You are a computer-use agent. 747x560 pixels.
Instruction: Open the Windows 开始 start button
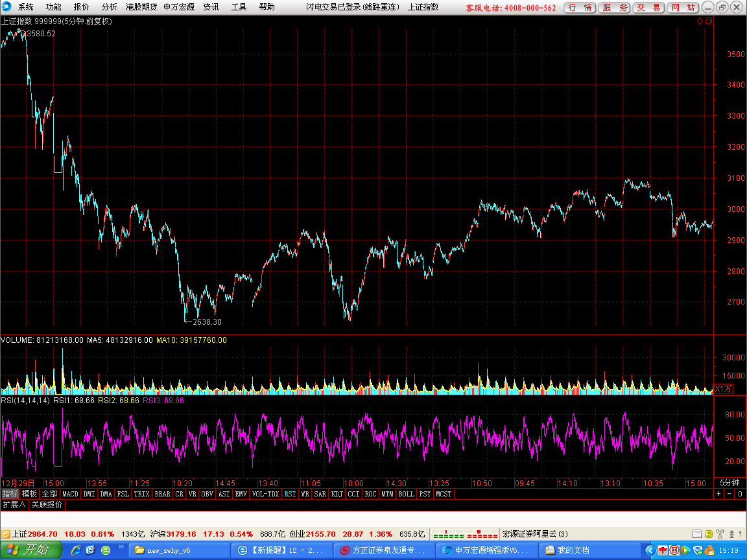click(x=30, y=550)
